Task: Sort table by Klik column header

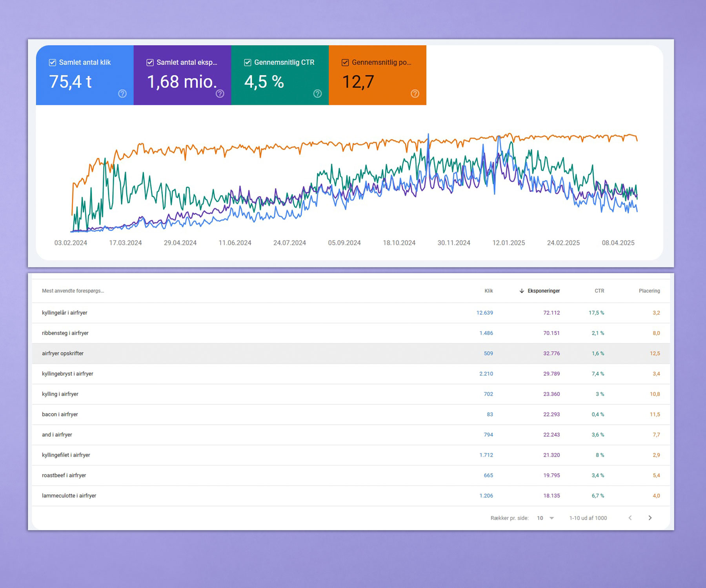Action: point(488,291)
